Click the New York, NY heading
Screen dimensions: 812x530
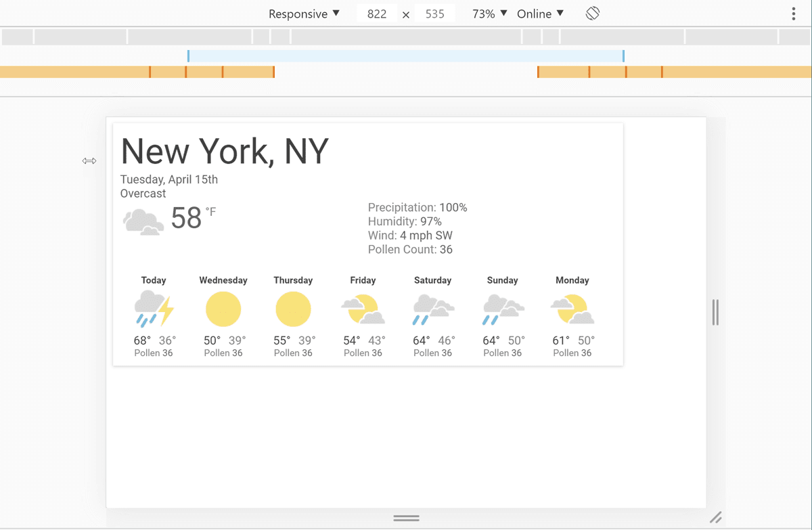(x=225, y=151)
